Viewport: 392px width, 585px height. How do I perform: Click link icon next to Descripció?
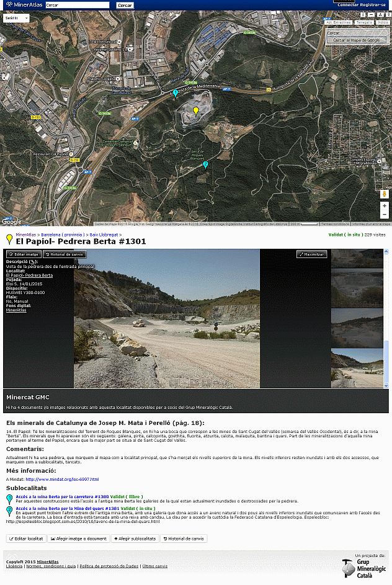[x=33, y=262]
